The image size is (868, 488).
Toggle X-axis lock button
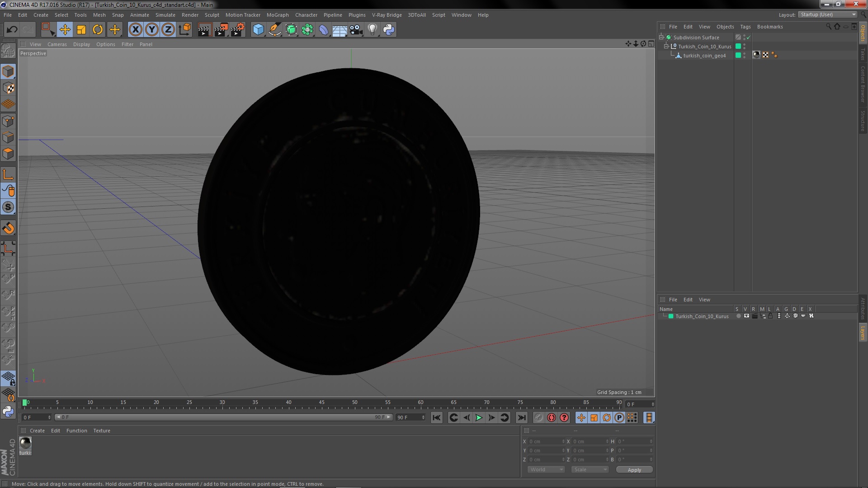(135, 30)
